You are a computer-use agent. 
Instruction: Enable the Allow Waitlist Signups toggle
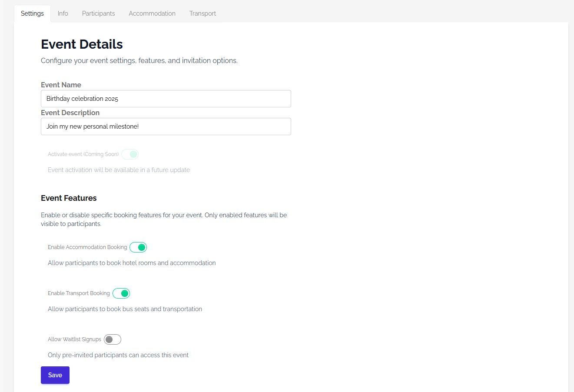click(113, 339)
